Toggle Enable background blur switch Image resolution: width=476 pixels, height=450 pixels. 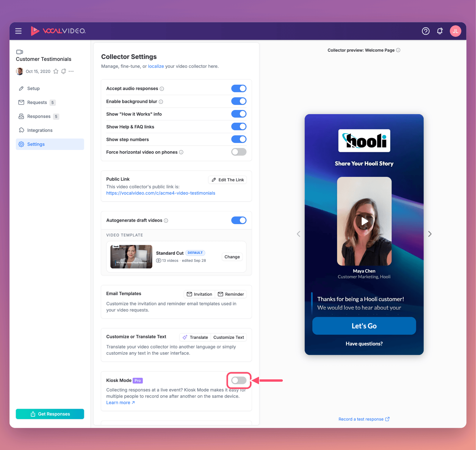(x=239, y=101)
